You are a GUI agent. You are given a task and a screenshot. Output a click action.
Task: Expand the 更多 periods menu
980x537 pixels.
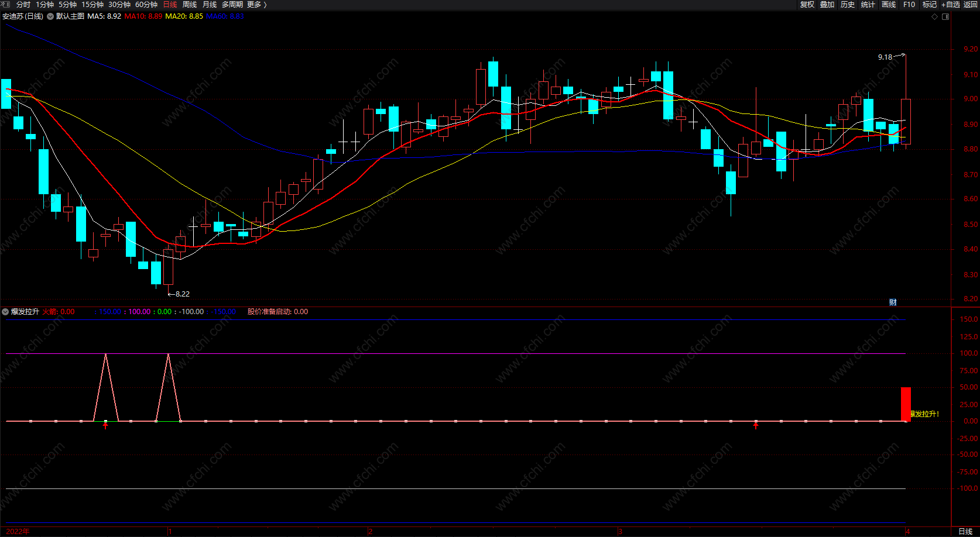tap(257, 5)
